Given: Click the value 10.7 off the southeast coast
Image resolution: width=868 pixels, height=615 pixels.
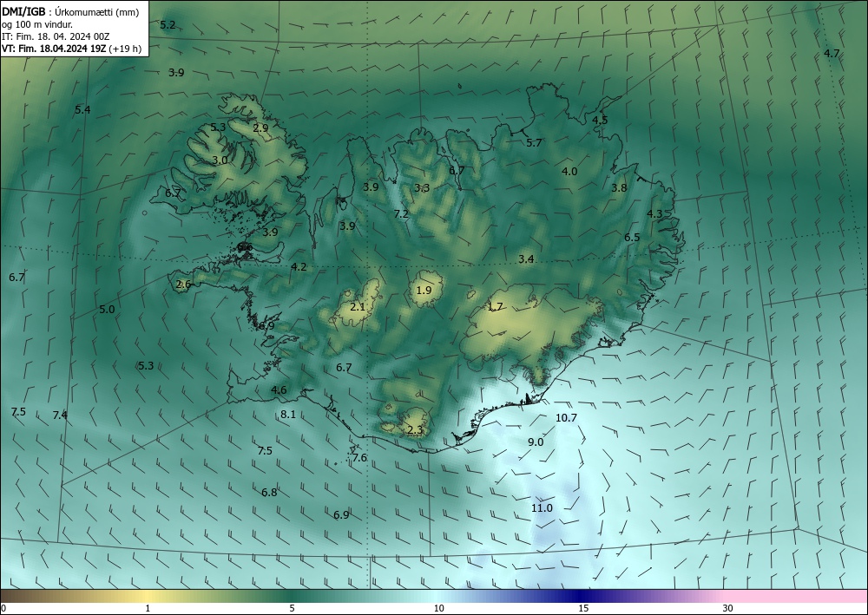Looking at the screenshot, I should [x=566, y=417].
